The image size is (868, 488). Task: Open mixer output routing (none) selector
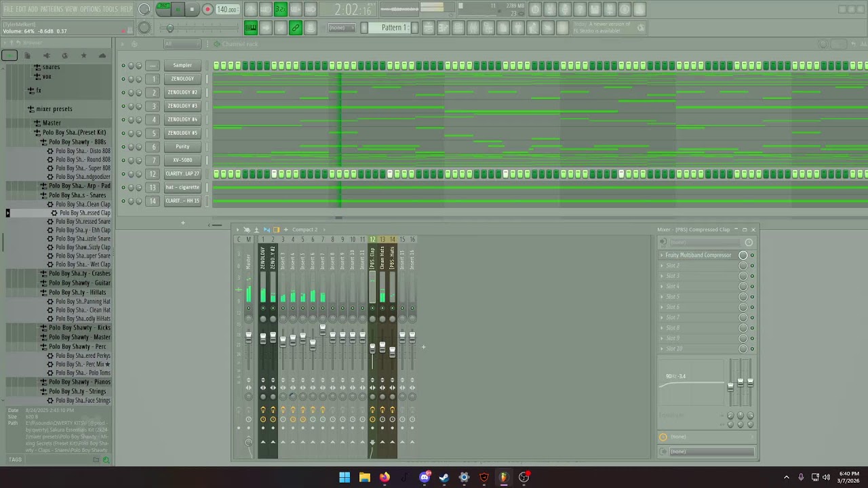(x=711, y=451)
